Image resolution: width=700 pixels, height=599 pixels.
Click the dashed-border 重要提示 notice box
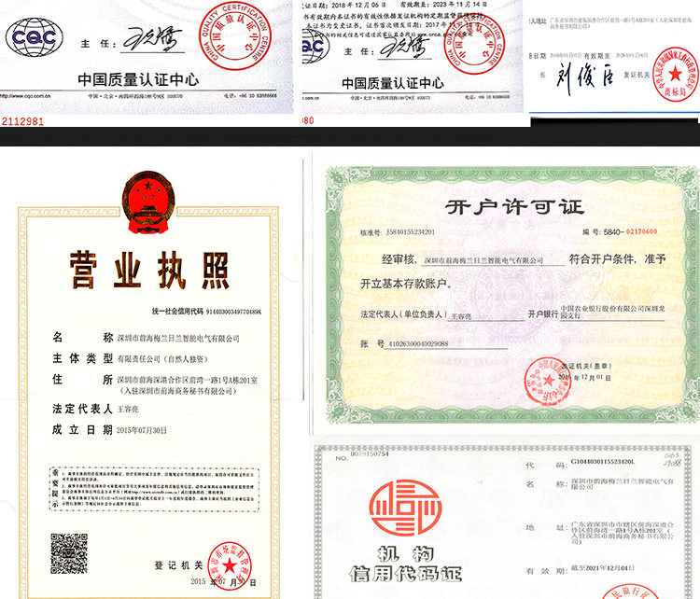click(154, 488)
